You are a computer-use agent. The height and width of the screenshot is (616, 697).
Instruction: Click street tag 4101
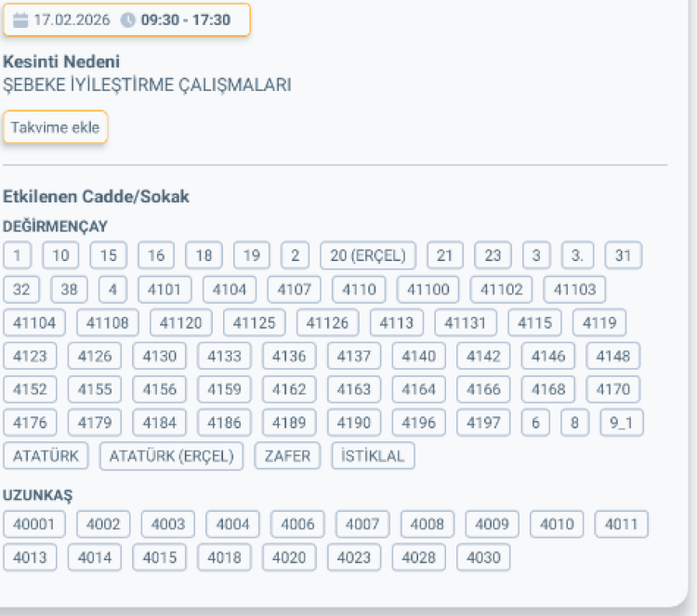point(164,289)
